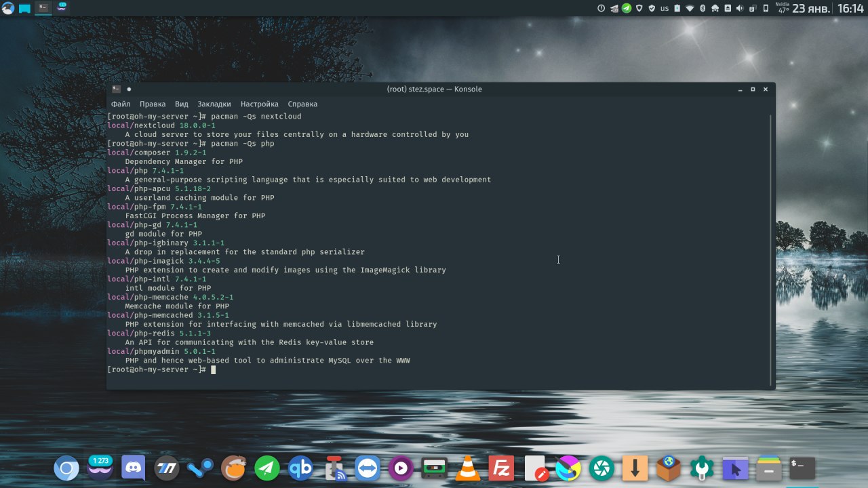868x488 pixels.
Task: Launch VLC media player from the dock
Action: click(x=468, y=468)
